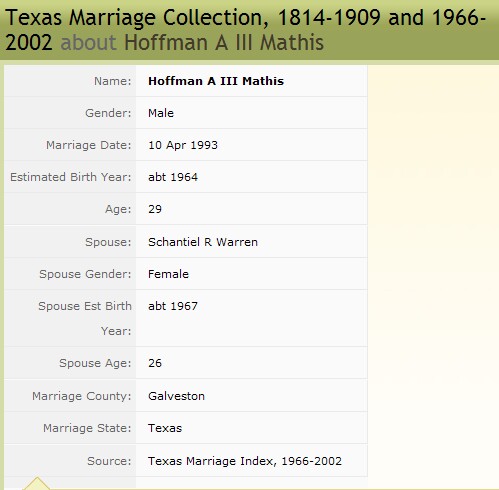Image resolution: width=499 pixels, height=490 pixels.
Task: Click the small triangle pointer at bottom left
Action: (37, 483)
